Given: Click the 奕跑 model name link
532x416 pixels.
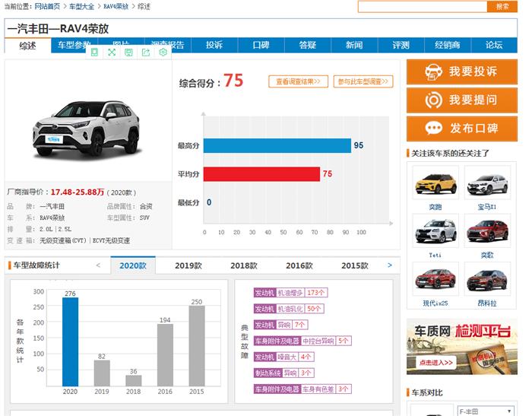Looking at the screenshot, I should click(x=435, y=207).
